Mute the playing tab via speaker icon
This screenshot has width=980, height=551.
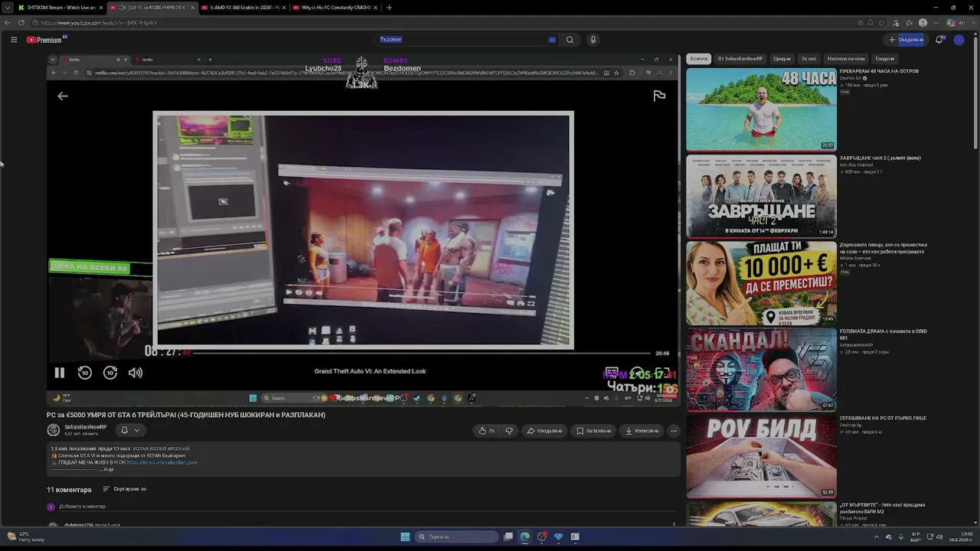tap(122, 8)
